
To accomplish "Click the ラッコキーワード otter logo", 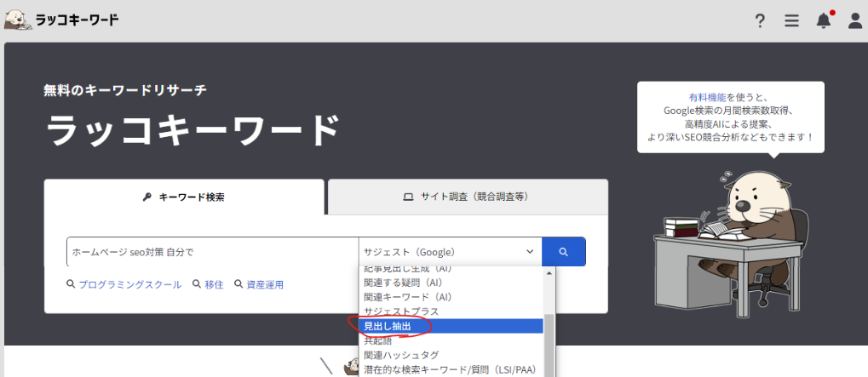I will point(18,20).
